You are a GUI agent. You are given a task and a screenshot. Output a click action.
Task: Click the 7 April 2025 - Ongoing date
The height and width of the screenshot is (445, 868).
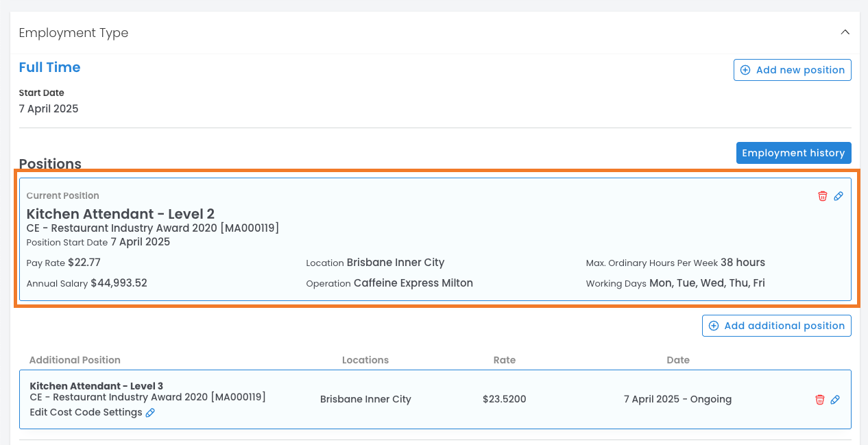pos(677,399)
